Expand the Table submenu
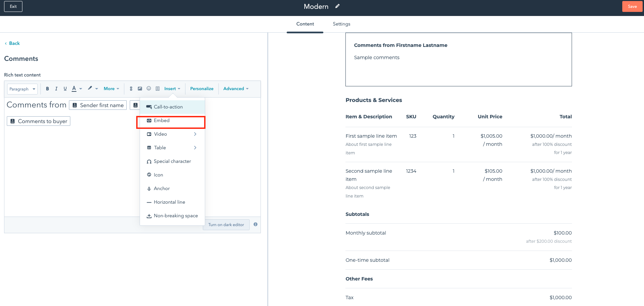 (x=160, y=148)
